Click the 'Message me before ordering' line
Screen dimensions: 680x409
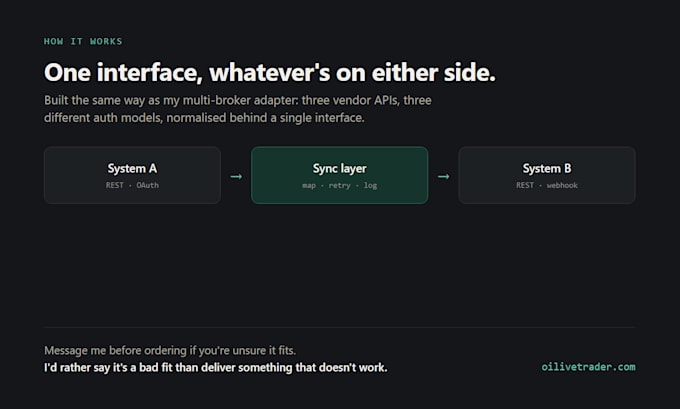point(170,350)
